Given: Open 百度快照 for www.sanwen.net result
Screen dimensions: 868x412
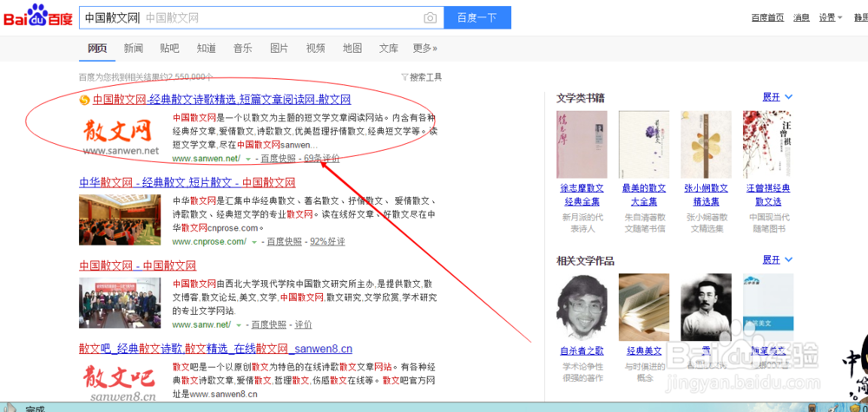Looking at the screenshot, I should 279,159.
